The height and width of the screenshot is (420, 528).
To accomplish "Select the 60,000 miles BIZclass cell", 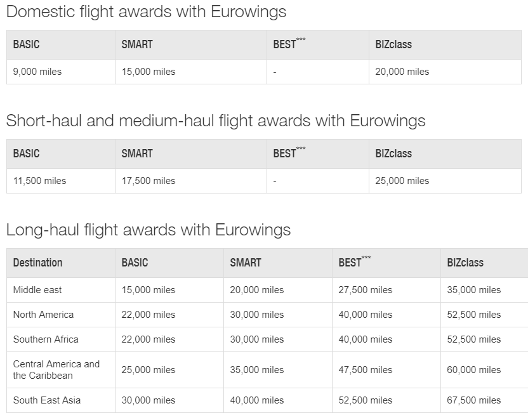I will [x=473, y=370].
